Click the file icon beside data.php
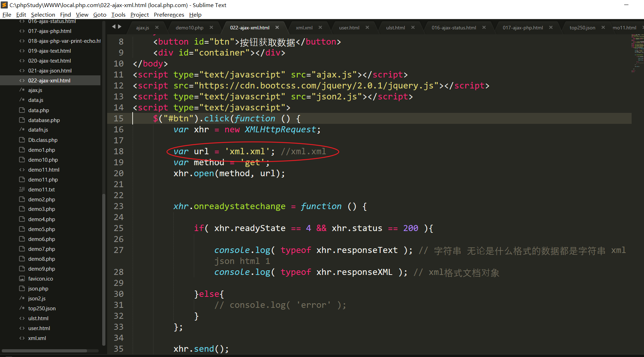This screenshot has width=644, height=357. click(x=22, y=110)
